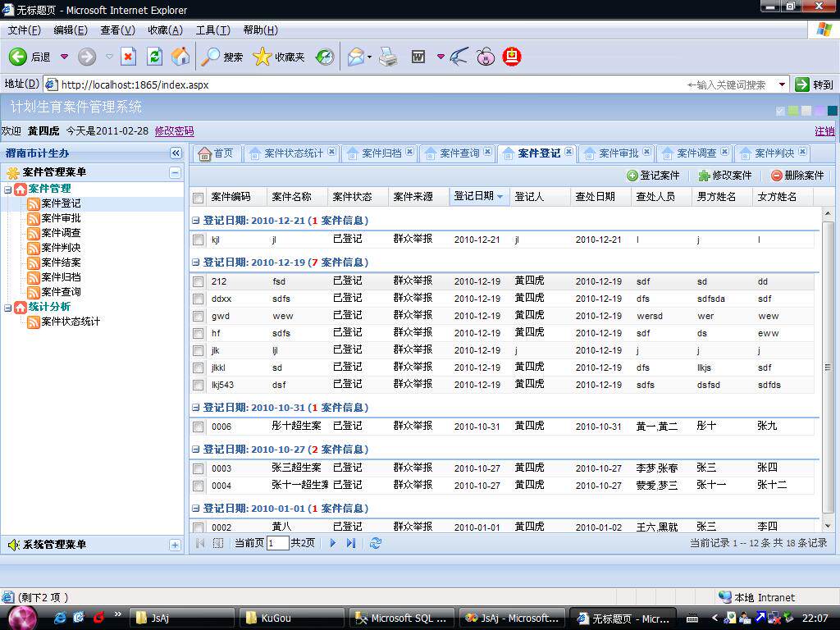This screenshot has height=630, width=840.
Task: Toggle the select-all checkbox in grid header
Action: tap(199, 198)
